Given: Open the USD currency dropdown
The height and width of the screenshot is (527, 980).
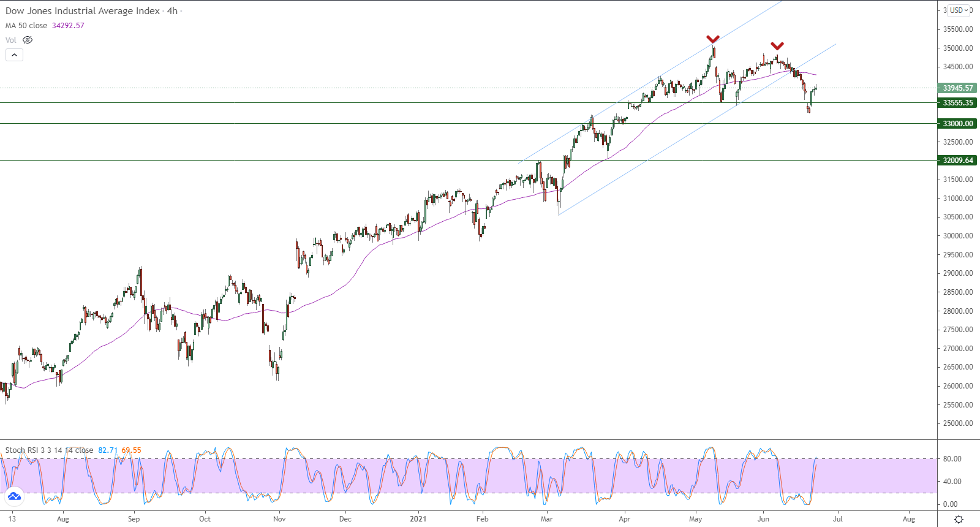Looking at the screenshot, I should click(x=959, y=10).
